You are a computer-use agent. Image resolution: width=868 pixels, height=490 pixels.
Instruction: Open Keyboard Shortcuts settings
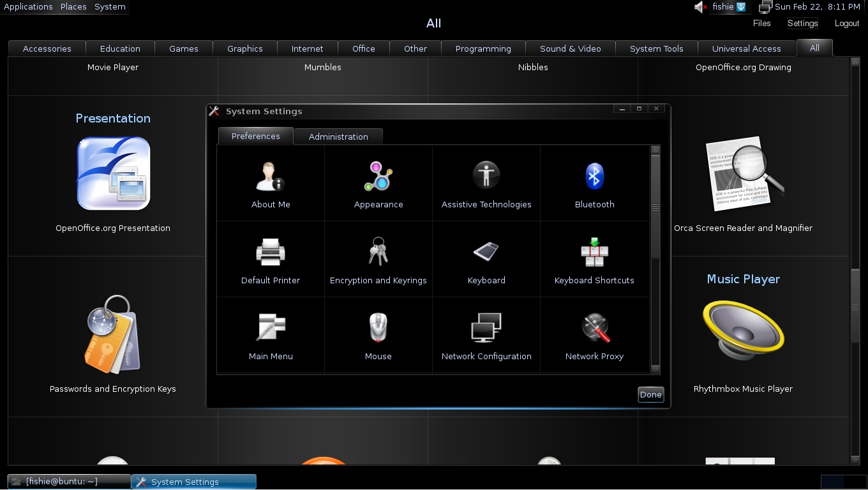click(x=594, y=253)
